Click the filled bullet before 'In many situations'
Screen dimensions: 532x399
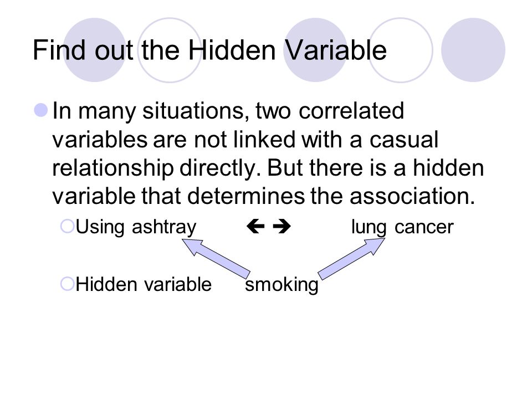point(41,110)
